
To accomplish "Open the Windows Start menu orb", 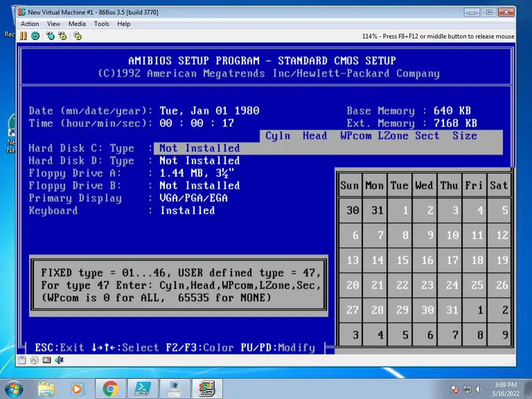I will coord(14,389).
